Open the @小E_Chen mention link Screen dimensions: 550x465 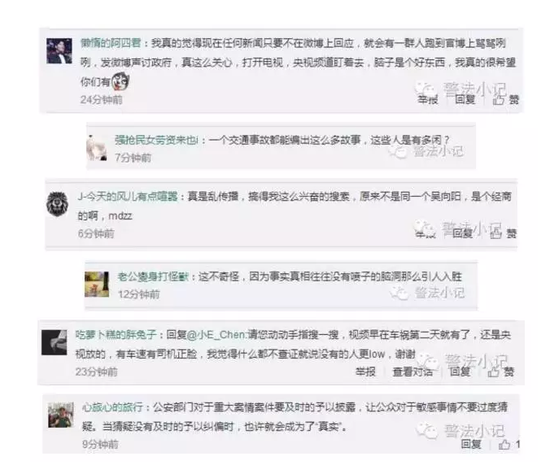217,335
